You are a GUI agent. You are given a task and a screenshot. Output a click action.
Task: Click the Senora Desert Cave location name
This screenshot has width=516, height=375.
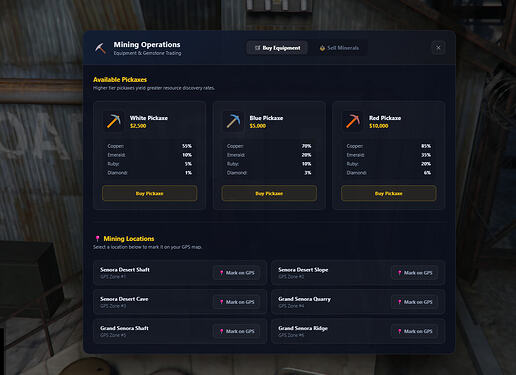pyautogui.click(x=124, y=299)
